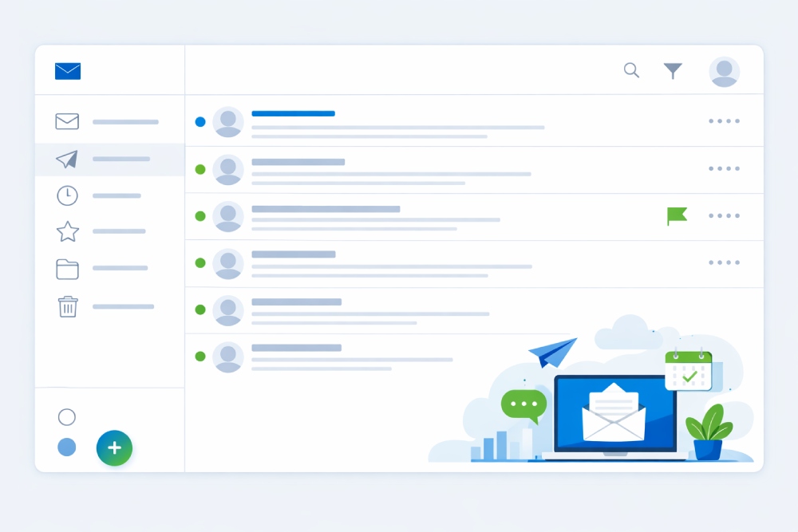The height and width of the screenshot is (532, 798).
Task: Select the Sent paper plane icon
Action: pyautogui.click(x=67, y=160)
